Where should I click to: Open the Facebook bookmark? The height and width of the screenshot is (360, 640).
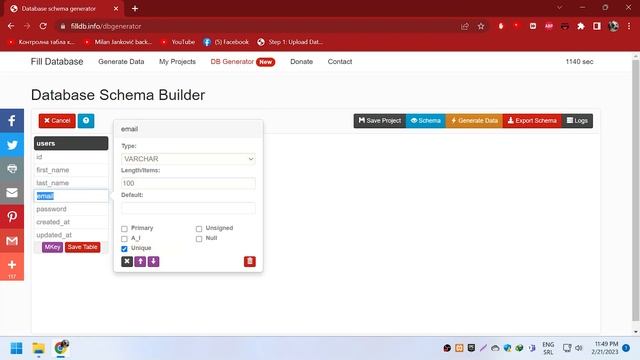pyautogui.click(x=226, y=42)
